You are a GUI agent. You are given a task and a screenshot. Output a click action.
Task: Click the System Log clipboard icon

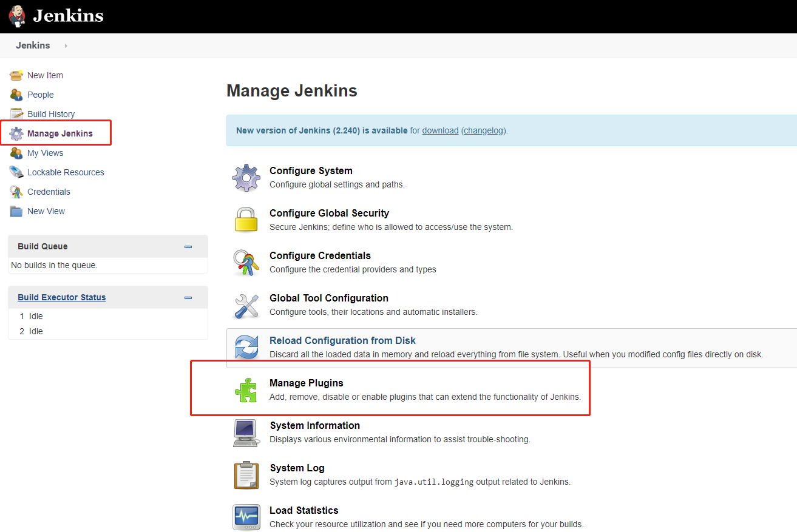(x=246, y=475)
